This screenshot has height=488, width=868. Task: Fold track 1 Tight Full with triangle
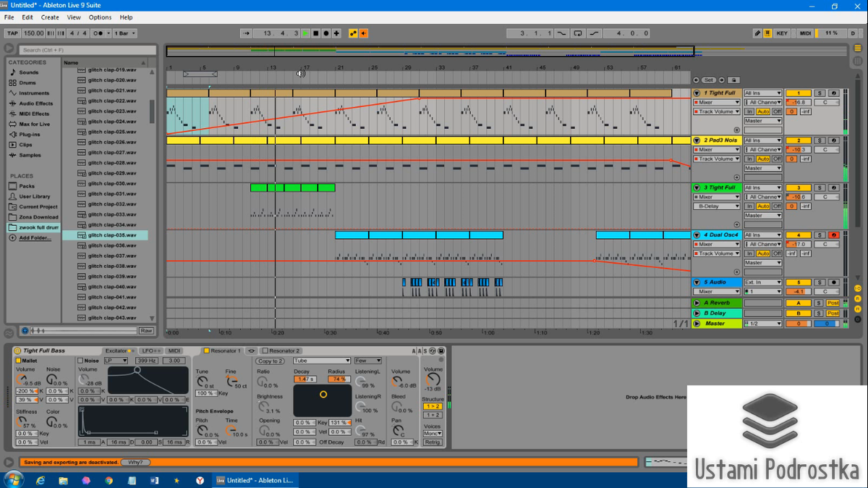(x=697, y=93)
